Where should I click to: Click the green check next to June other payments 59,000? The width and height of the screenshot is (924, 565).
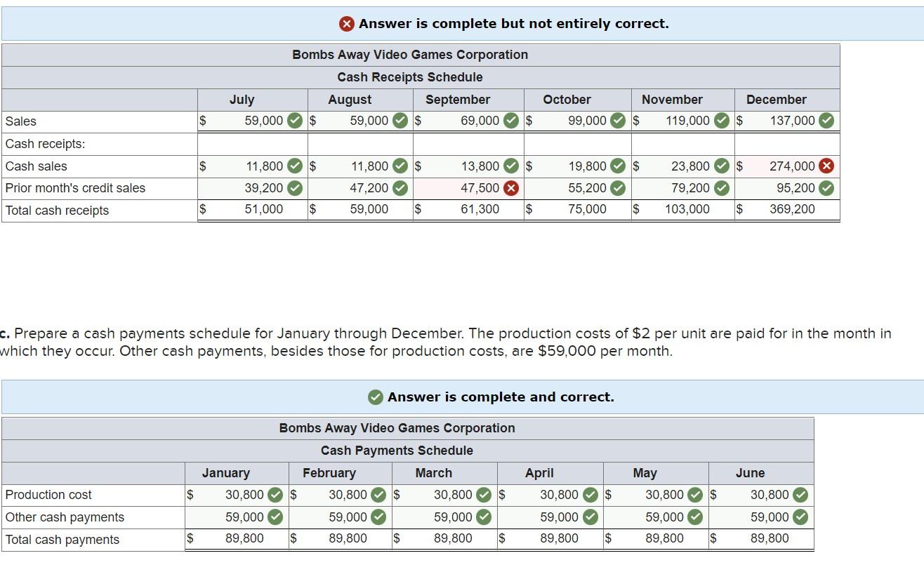(x=800, y=517)
